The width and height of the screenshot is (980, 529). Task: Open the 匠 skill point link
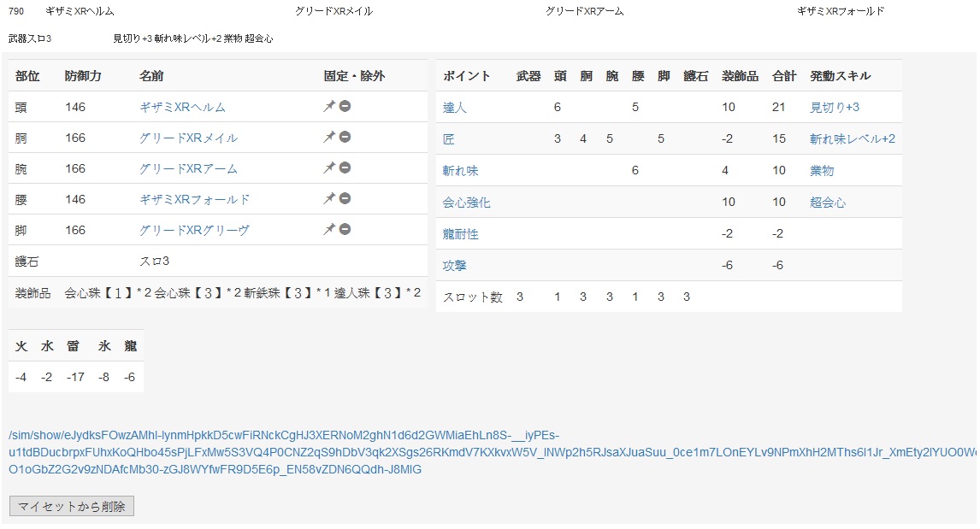(448, 139)
